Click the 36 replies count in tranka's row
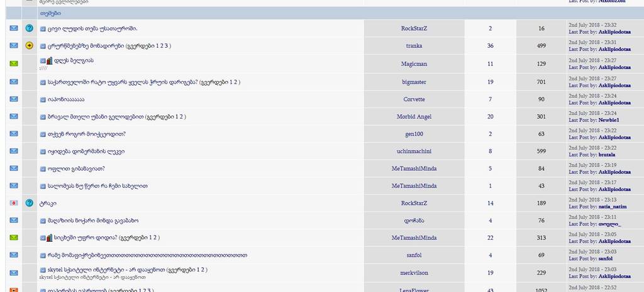 [491, 46]
